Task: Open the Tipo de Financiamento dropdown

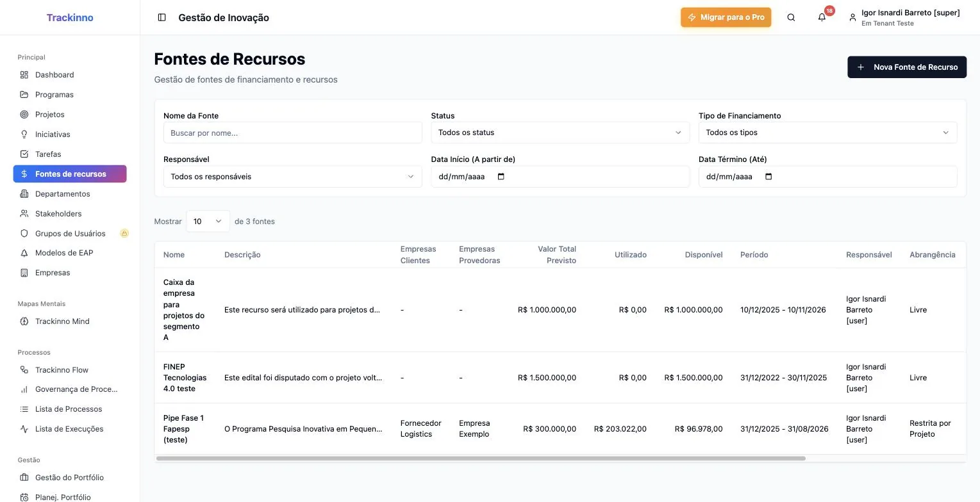Action: pyautogui.click(x=827, y=133)
